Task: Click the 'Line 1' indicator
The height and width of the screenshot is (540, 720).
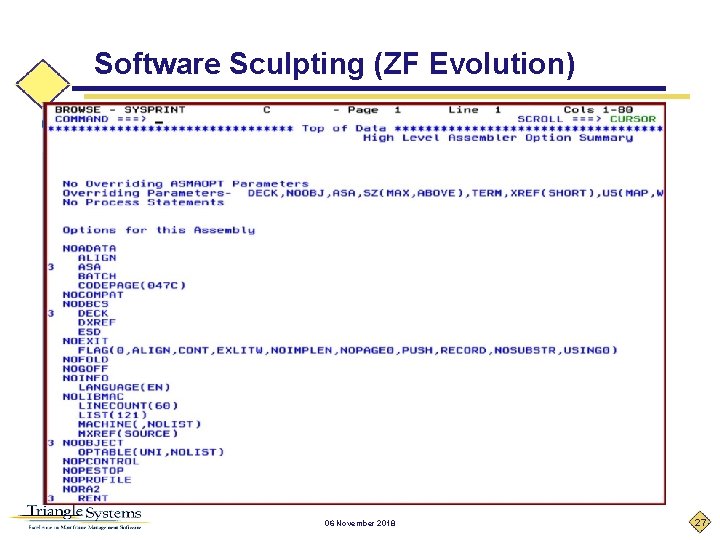Action: tap(474, 110)
